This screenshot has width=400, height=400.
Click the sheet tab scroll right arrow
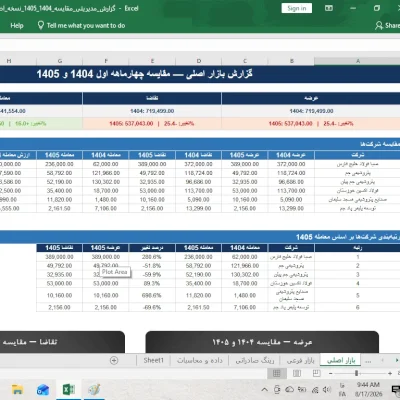397,360
